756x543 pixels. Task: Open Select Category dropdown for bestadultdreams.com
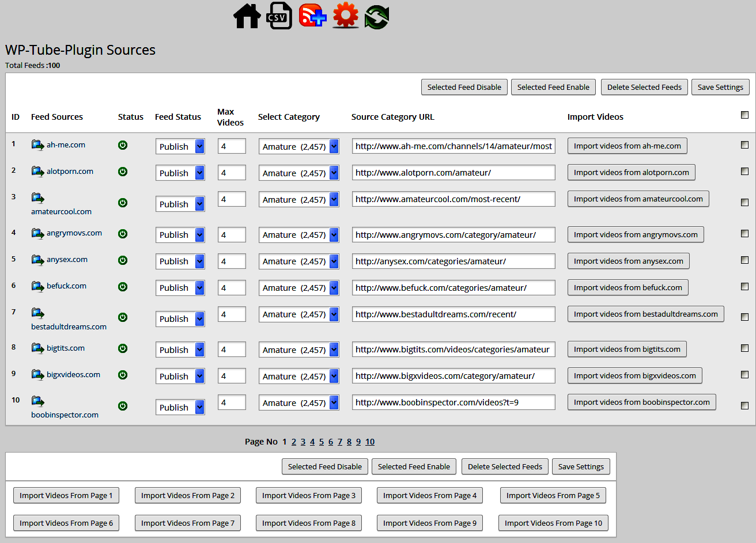[299, 314]
